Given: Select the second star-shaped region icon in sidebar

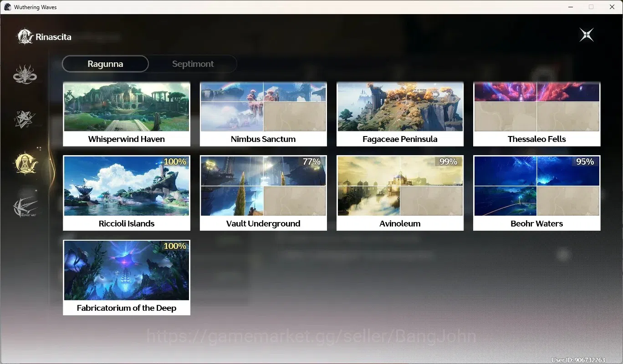Looking at the screenshot, I should [25, 119].
